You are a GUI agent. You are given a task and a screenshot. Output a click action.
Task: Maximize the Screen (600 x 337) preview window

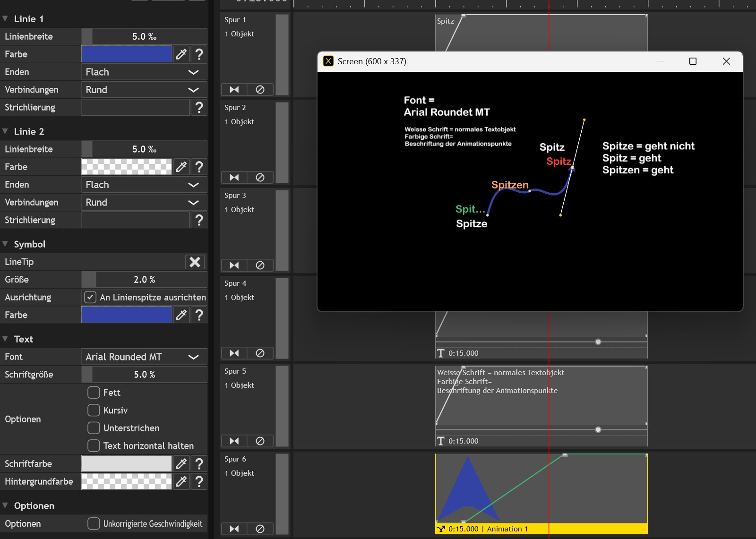pos(693,61)
